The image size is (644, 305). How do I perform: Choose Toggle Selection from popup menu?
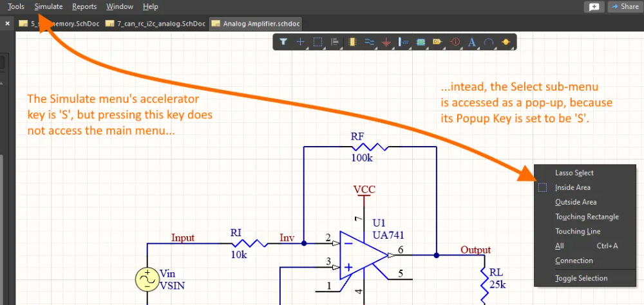pos(585,279)
